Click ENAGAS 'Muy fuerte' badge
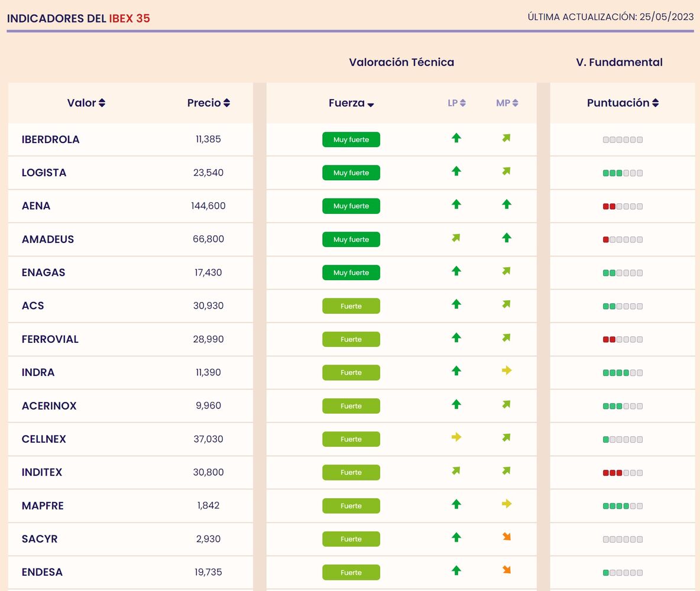This screenshot has width=700, height=591. click(x=351, y=272)
